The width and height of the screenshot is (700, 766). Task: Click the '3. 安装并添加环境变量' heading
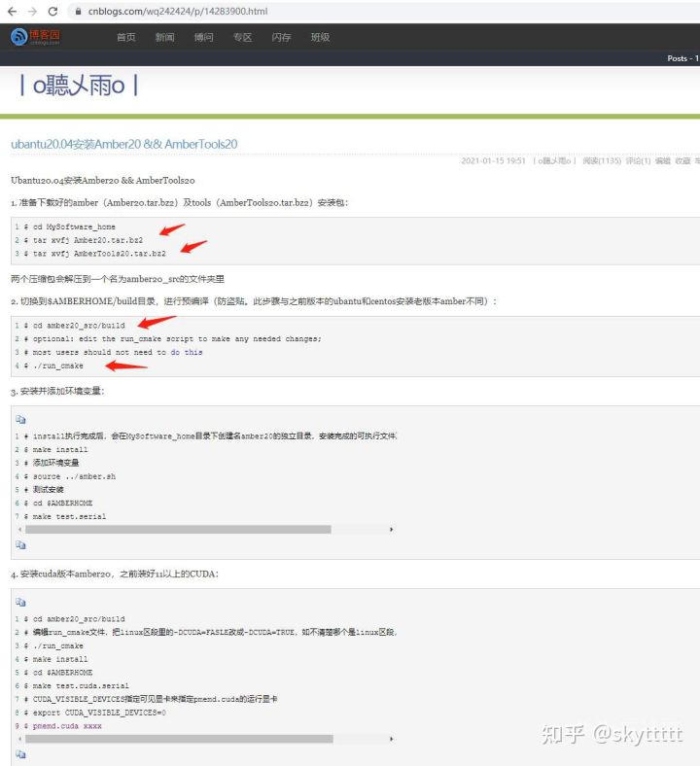click(57, 391)
